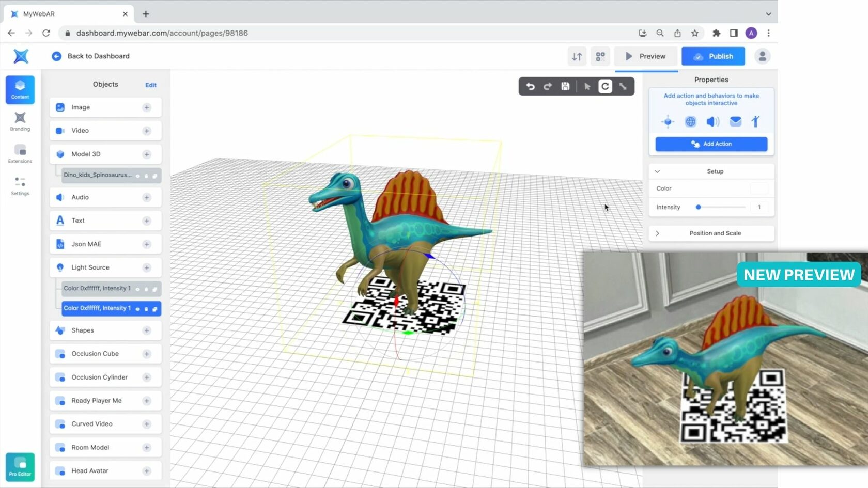The image size is (868, 488).
Task: Open the browser three-dot menu
Action: pyautogui.click(x=768, y=33)
